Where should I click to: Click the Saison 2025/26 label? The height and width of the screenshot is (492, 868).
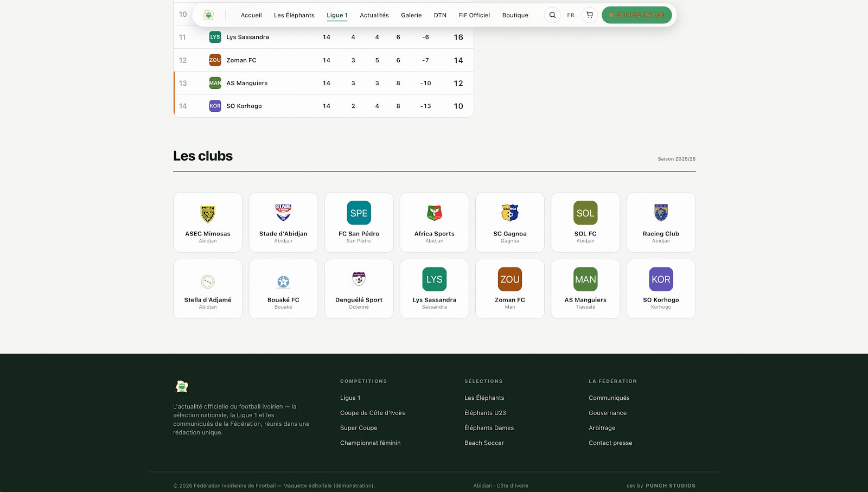(x=676, y=159)
